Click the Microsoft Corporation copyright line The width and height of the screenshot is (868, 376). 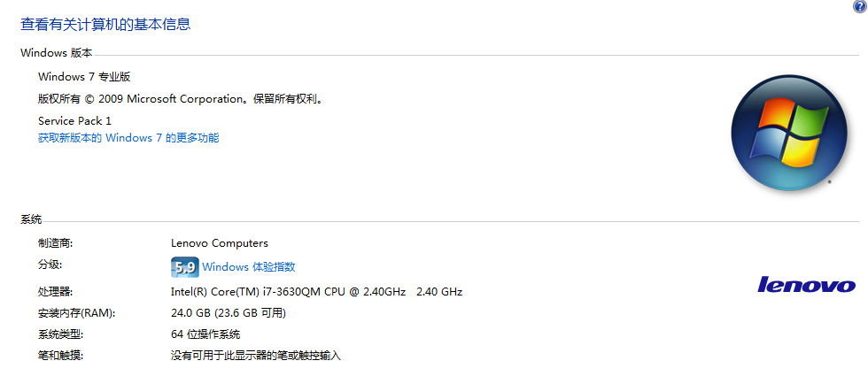[181, 99]
